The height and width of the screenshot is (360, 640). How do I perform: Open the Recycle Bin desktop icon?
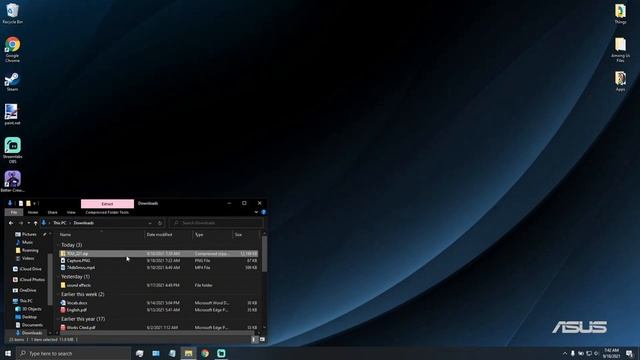(12, 13)
